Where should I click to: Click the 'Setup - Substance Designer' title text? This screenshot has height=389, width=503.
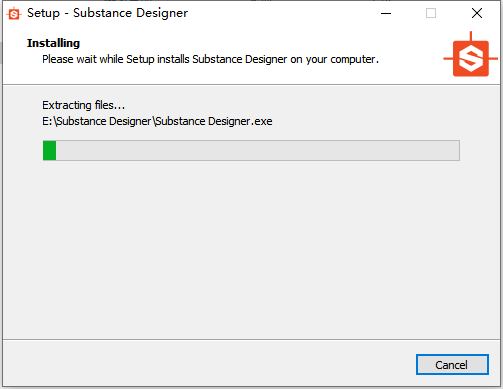coord(107,13)
